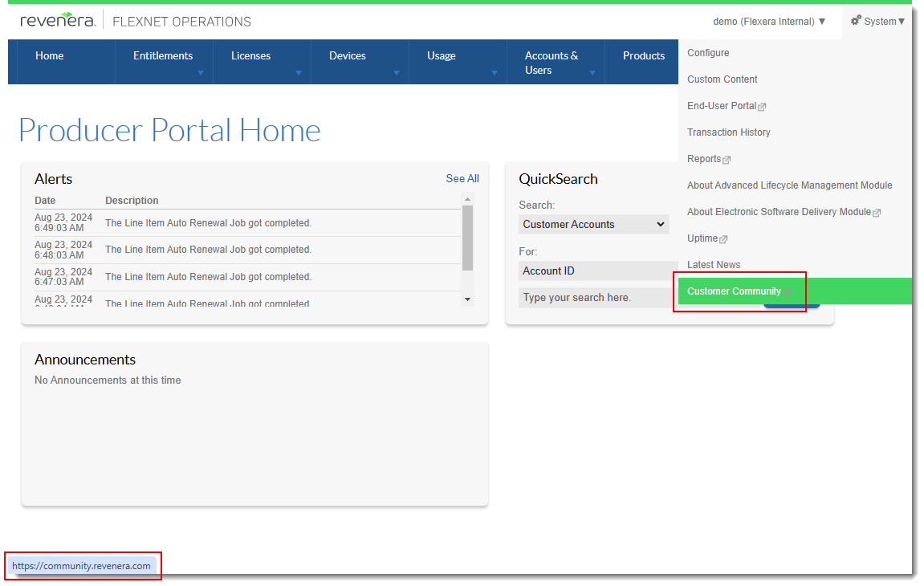
Task: Click the See All alerts link
Action: (x=462, y=179)
